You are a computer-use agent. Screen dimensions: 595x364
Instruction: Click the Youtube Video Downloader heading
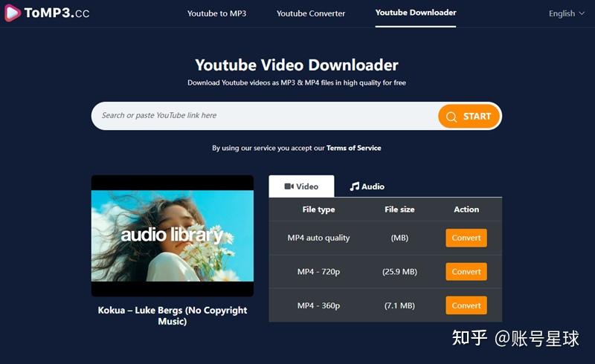coord(297,65)
